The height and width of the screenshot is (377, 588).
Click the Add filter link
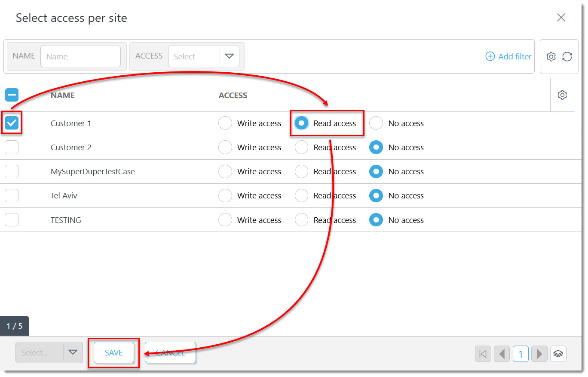tap(508, 56)
